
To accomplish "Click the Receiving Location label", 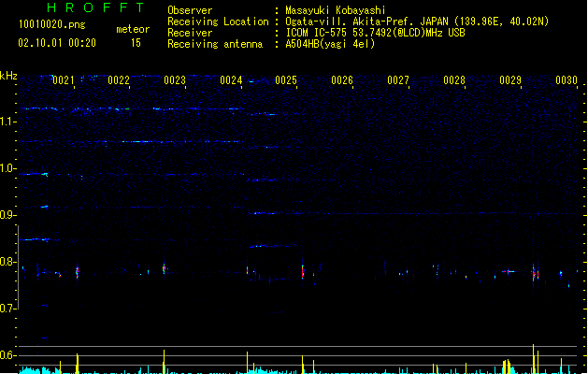I will (x=218, y=22).
